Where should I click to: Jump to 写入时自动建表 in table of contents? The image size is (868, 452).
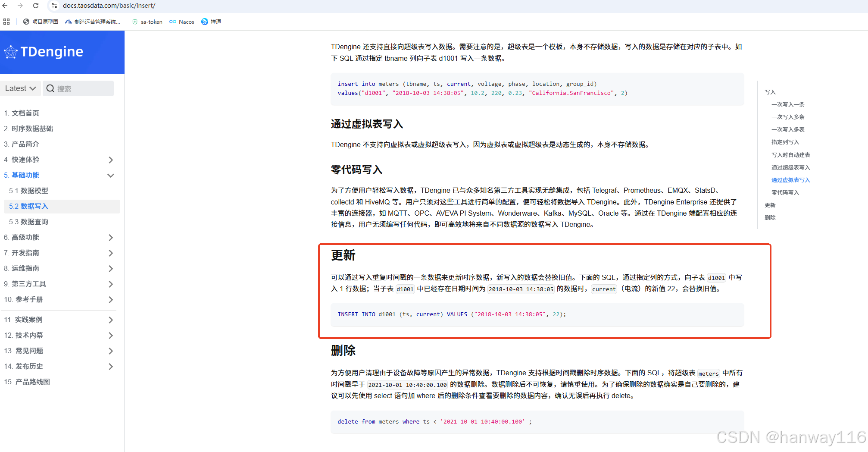[x=791, y=155]
